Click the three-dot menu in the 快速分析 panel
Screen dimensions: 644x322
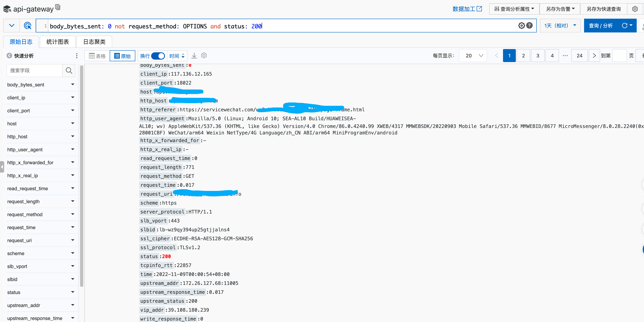coord(77,56)
